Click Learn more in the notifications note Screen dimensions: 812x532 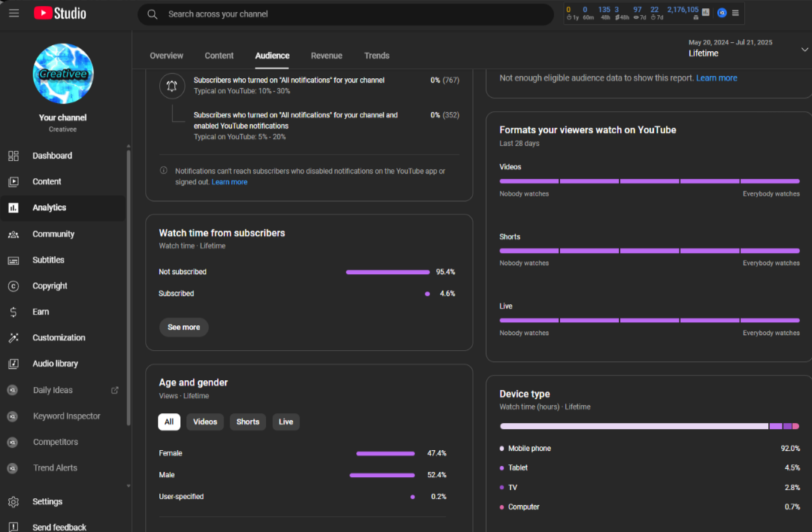point(229,182)
